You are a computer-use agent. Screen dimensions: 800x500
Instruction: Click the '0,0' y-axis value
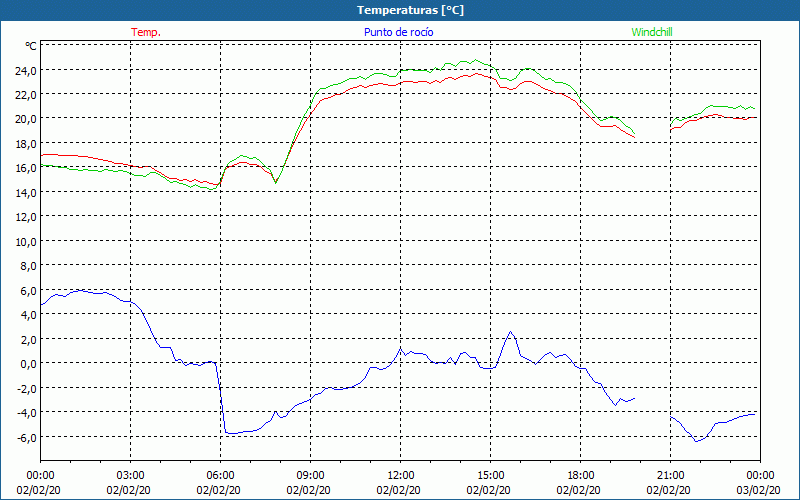(28, 364)
